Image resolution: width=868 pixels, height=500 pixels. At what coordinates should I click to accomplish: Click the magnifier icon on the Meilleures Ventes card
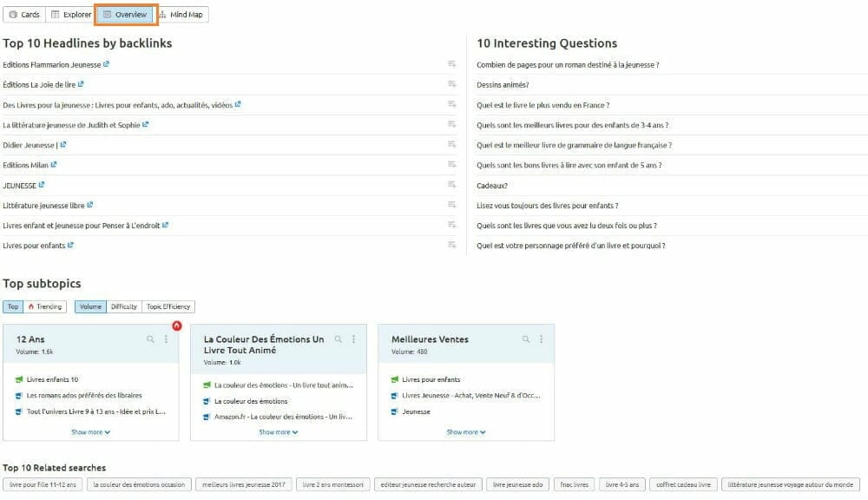coord(525,339)
